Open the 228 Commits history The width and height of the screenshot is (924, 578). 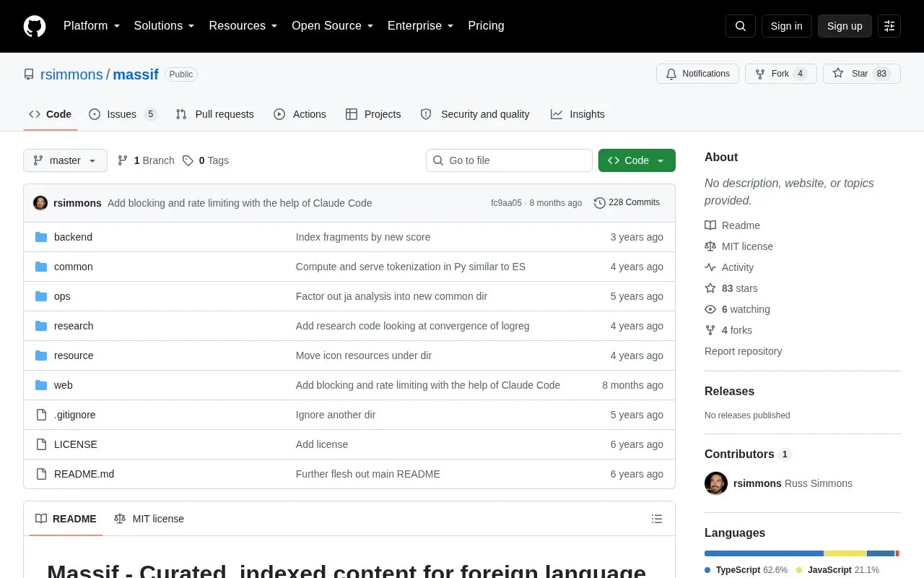[x=627, y=203]
